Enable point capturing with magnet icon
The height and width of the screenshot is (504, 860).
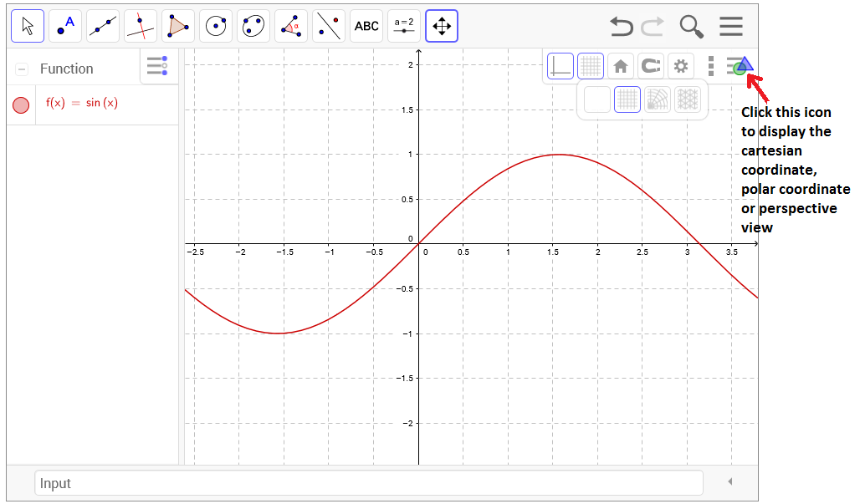(x=650, y=66)
